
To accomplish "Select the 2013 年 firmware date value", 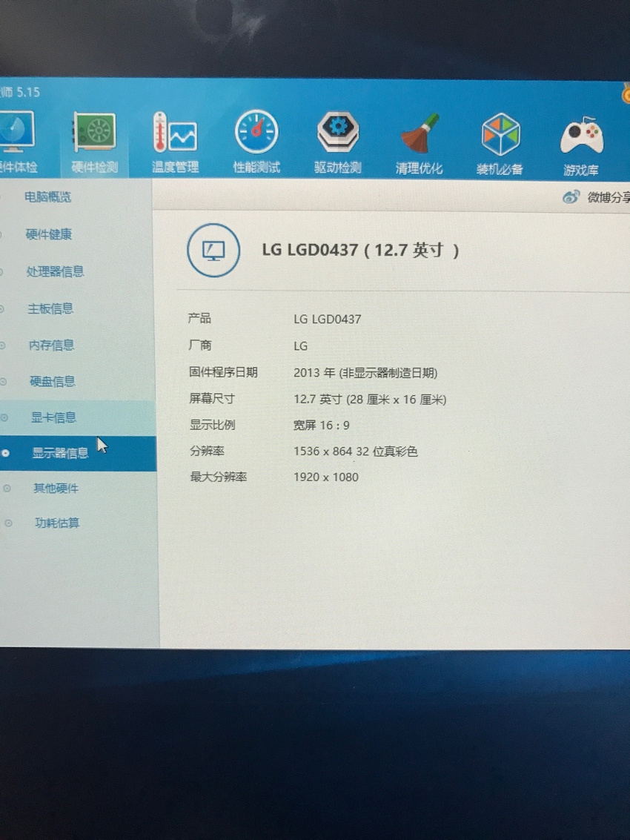I will (365, 373).
